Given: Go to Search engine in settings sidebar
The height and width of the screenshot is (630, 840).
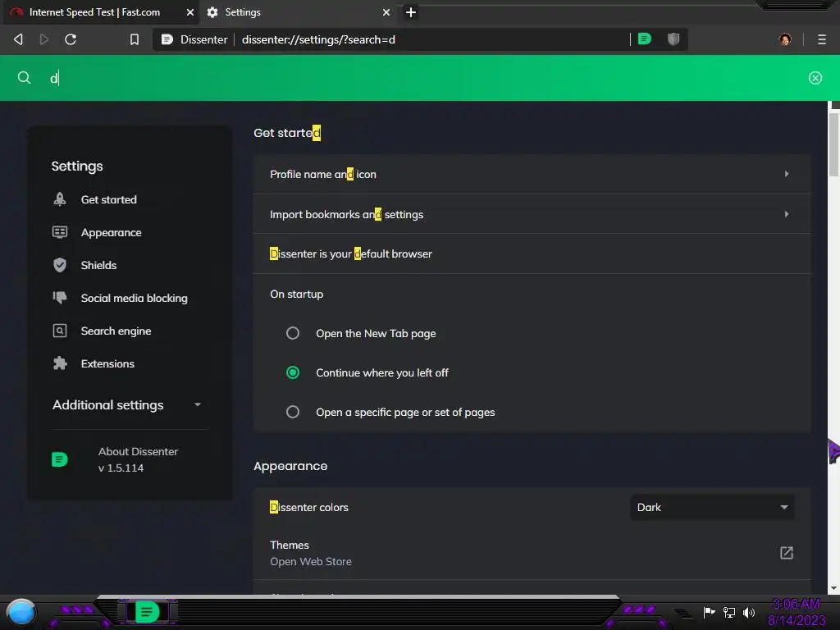Looking at the screenshot, I should (x=116, y=331).
